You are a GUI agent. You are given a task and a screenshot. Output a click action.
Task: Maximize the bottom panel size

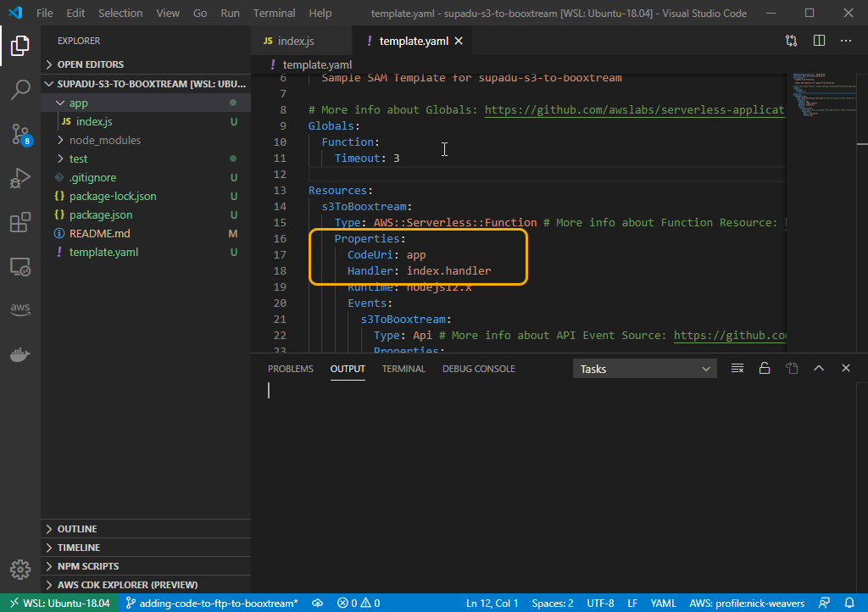pyautogui.click(x=819, y=369)
